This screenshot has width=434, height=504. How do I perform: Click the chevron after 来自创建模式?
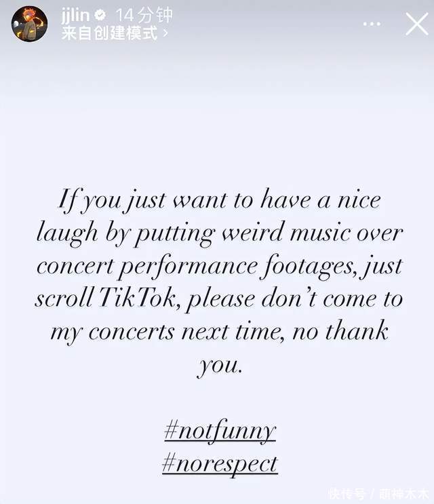tap(165, 33)
